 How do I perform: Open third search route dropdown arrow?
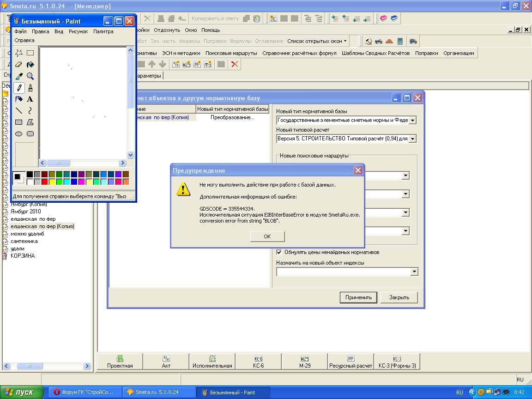(x=406, y=212)
